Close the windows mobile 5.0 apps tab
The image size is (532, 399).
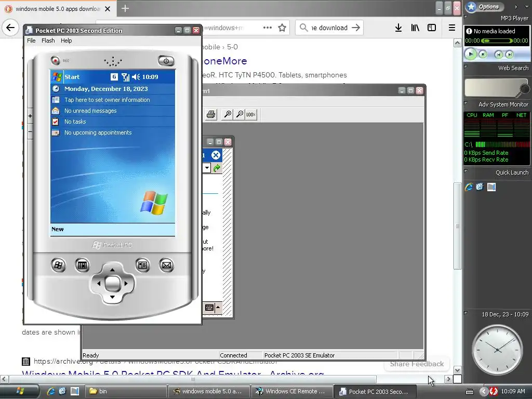click(x=108, y=9)
